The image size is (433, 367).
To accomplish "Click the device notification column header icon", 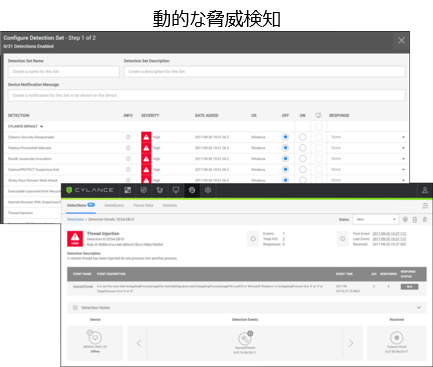I will click(x=318, y=115).
